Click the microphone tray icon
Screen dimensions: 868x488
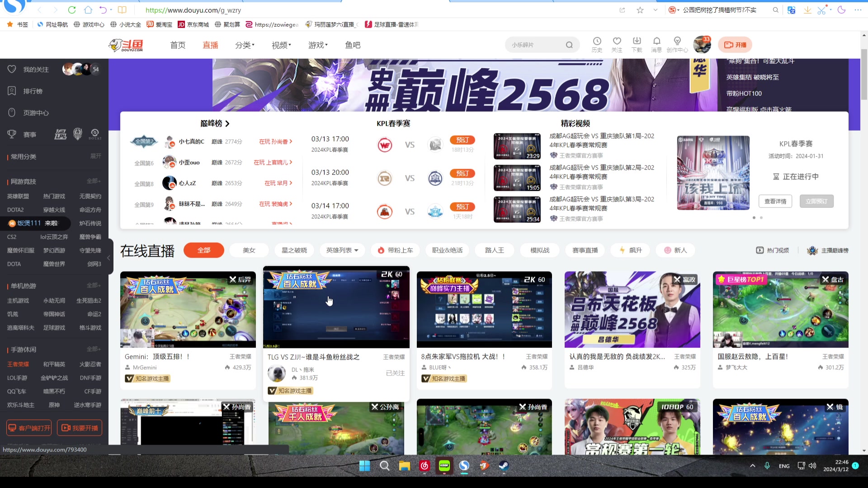[767, 466]
